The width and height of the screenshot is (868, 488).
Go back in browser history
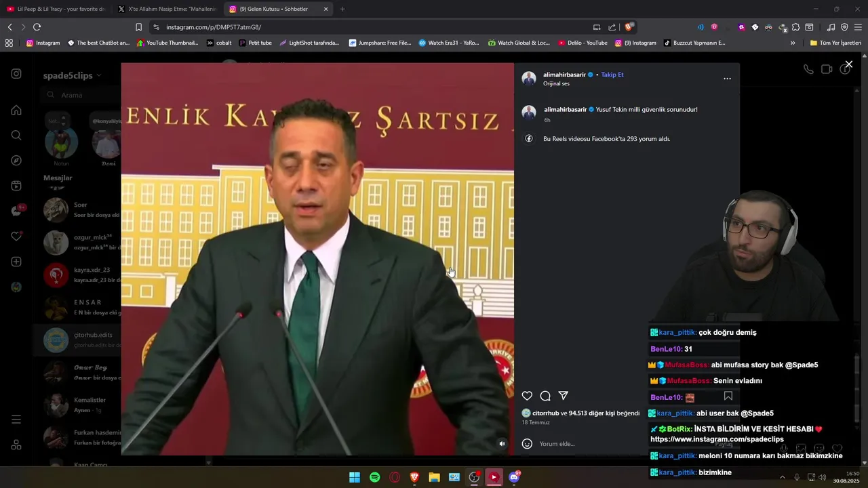pyautogui.click(x=9, y=27)
